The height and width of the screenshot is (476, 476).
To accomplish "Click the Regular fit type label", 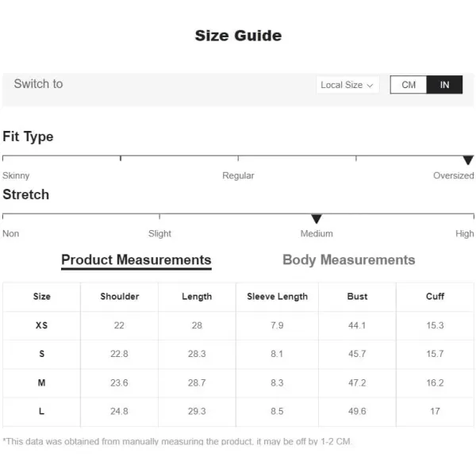I will tap(238, 175).
